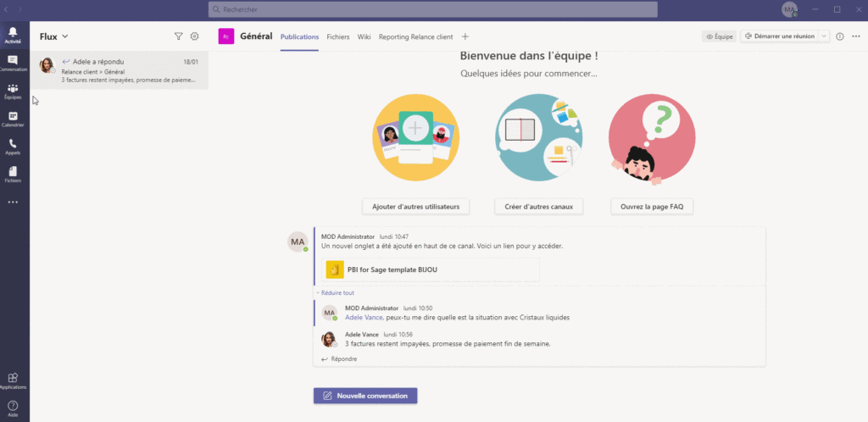Switch to the Wiki tab

(x=364, y=36)
